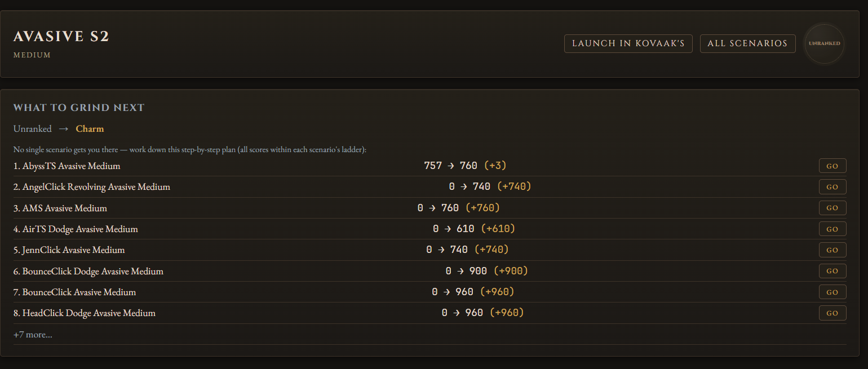Click GO on AirTS Dodge Avasive Medium

[832, 229]
